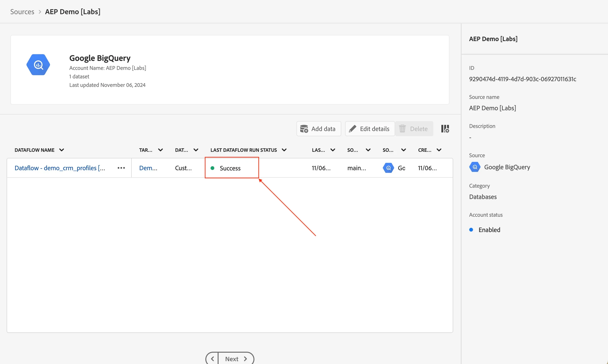Sort by the DATAFLOW NAME column chevron
The height and width of the screenshot is (364, 608).
(x=62, y=150)
